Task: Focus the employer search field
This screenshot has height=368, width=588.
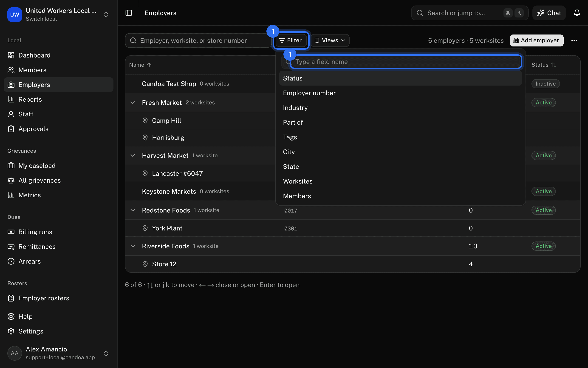Action: (x=198, y=40)
